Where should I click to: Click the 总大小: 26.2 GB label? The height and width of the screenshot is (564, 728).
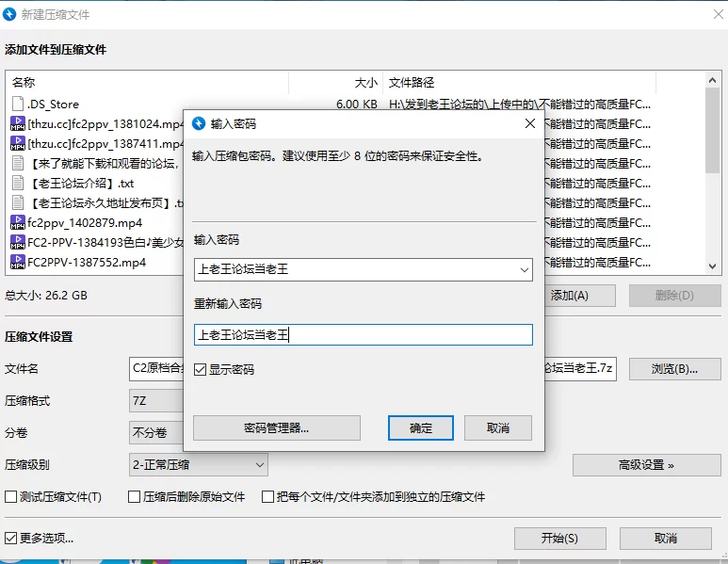(x=46, y=296)
